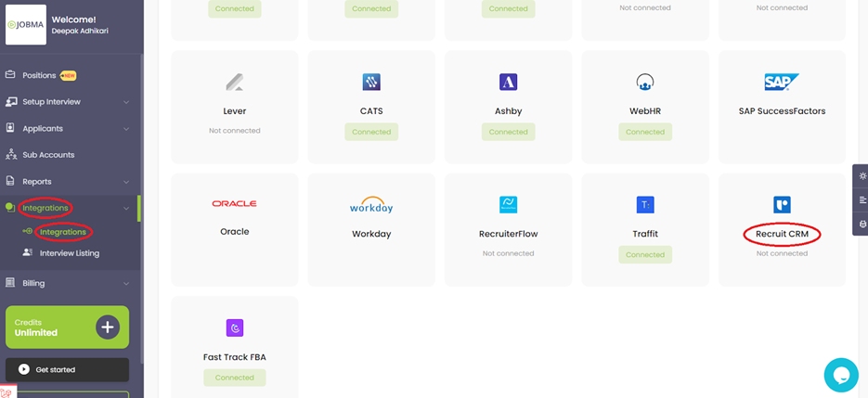Click Recruit CRM Not connected status
Image resolution: width=868 pixels, height=398 pixels.
pyautogui.click(x=782, y=253)
